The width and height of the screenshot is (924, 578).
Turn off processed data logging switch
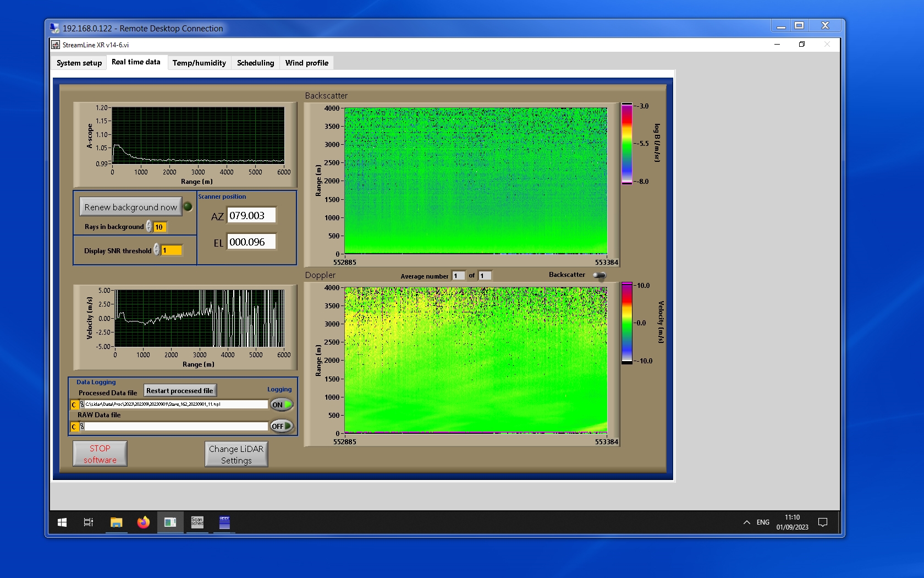[x=281, y=405]
